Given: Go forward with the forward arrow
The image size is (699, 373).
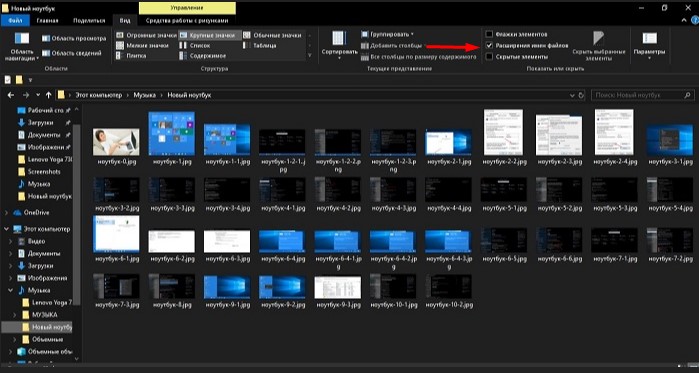Looking at the screenshot, I should [x=25, y=95].
